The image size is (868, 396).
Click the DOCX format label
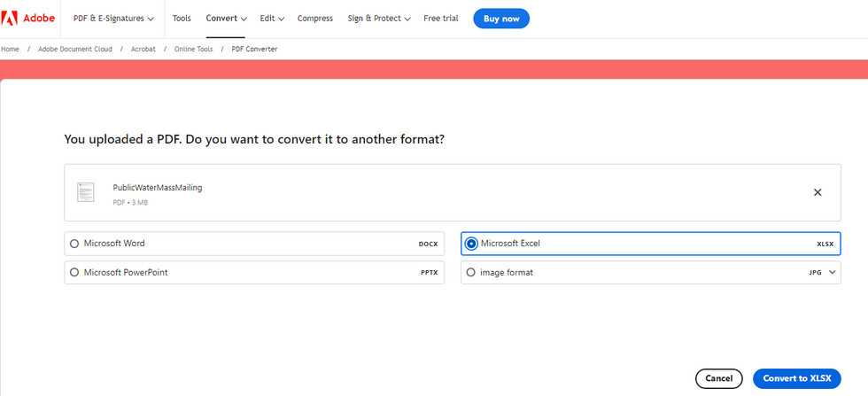click(428, 244)
